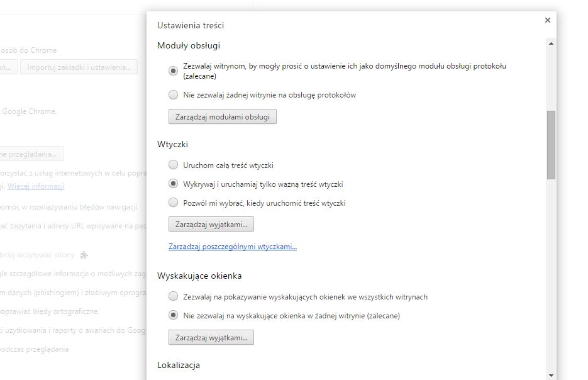This screenshot has height=380, width=588.
Task: Open Więcej informacji link in background page
Action: 36,186
